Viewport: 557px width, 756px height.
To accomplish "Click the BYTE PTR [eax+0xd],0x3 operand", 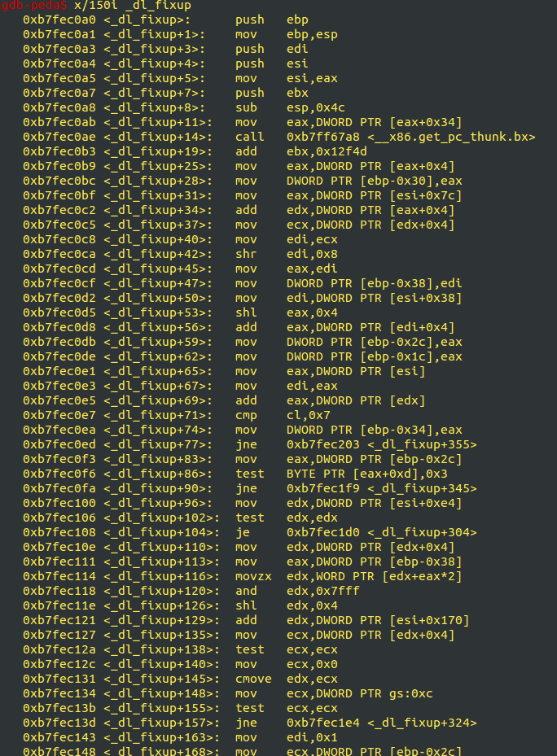I will [366, 474].
